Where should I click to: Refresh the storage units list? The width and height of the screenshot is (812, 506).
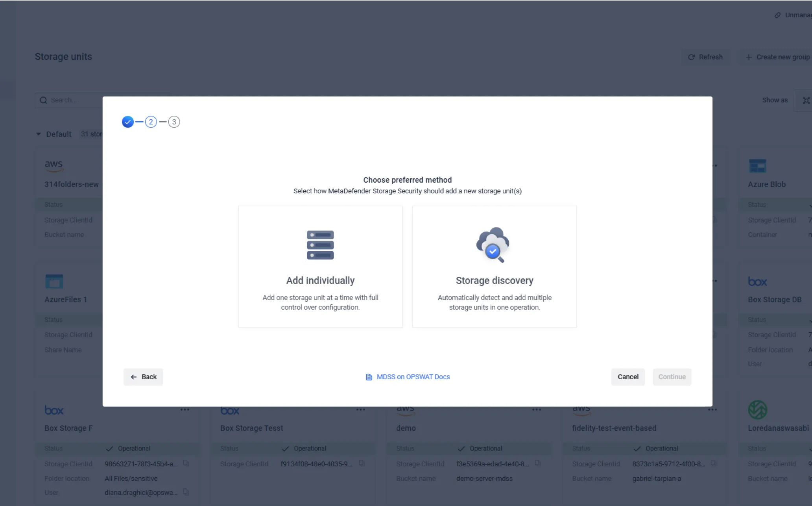point(705,57)
